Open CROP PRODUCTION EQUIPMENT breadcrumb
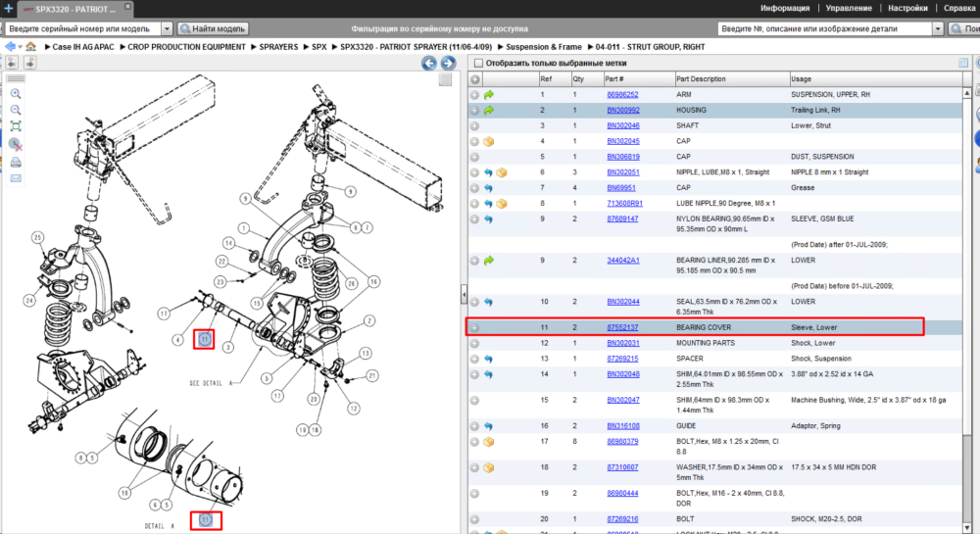This screenshot has width=980, height=534. coord(186,47)
